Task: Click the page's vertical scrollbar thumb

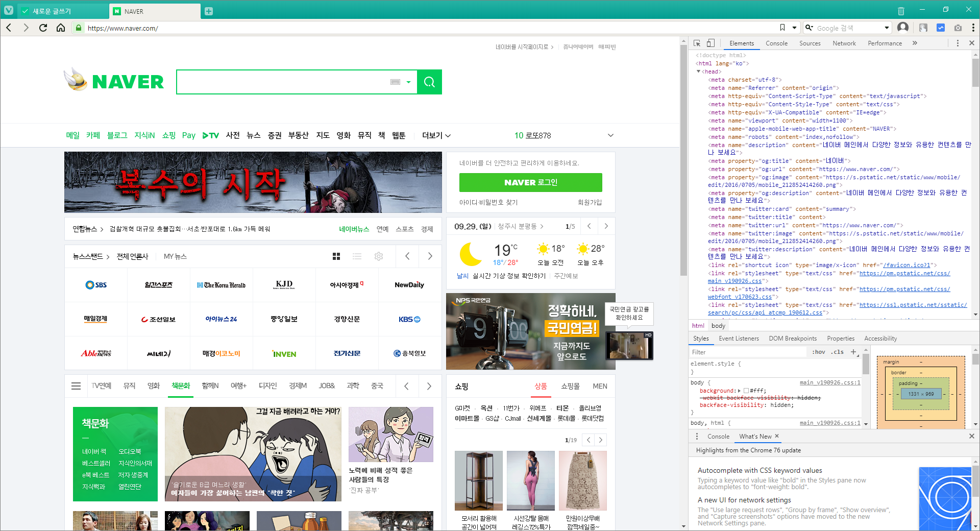Action: point(683,160)
